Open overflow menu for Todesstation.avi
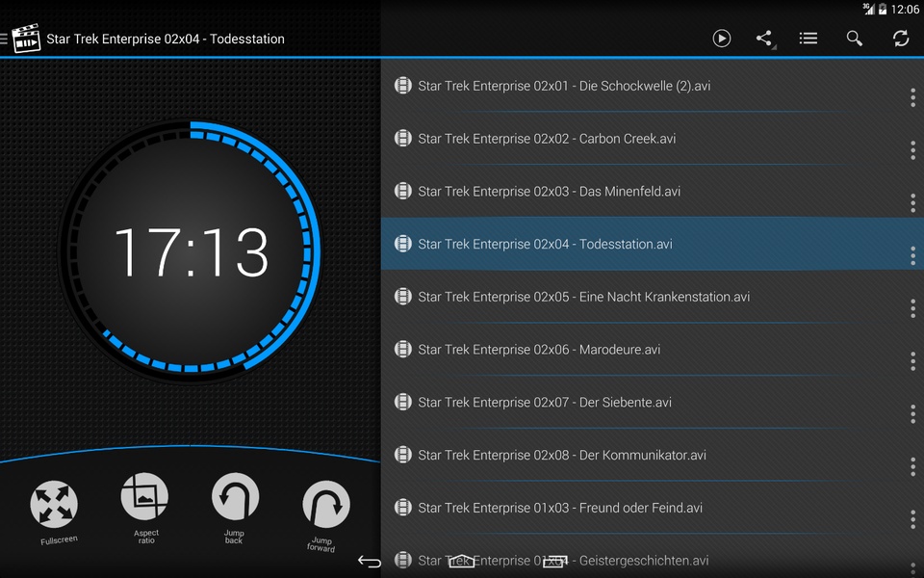 pos(912,255)
